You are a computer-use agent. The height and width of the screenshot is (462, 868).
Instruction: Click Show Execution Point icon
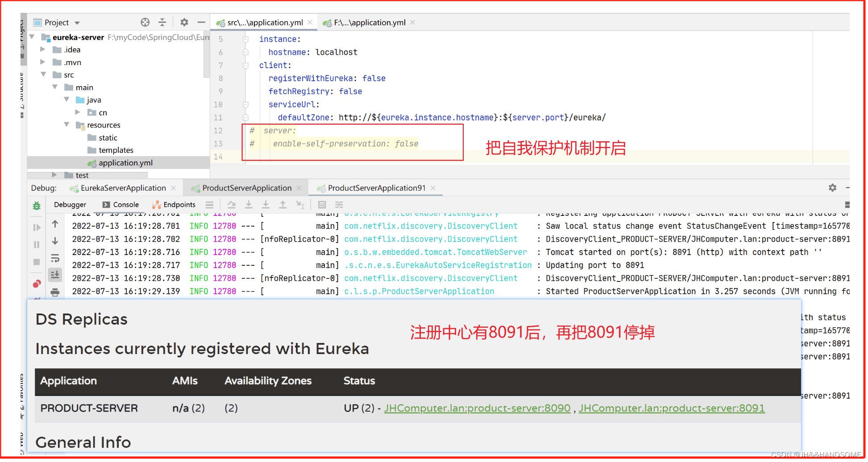click(x=231, y=205)
